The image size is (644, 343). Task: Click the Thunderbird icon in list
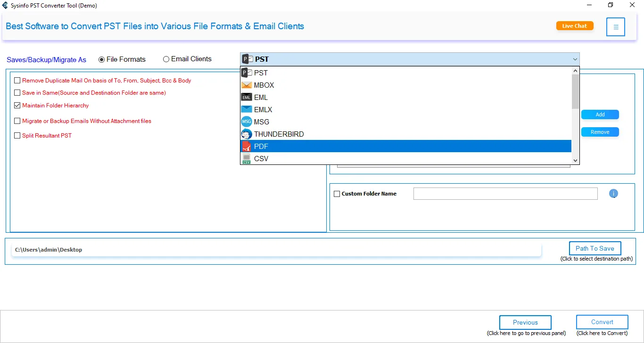click(x=247, y=134)
